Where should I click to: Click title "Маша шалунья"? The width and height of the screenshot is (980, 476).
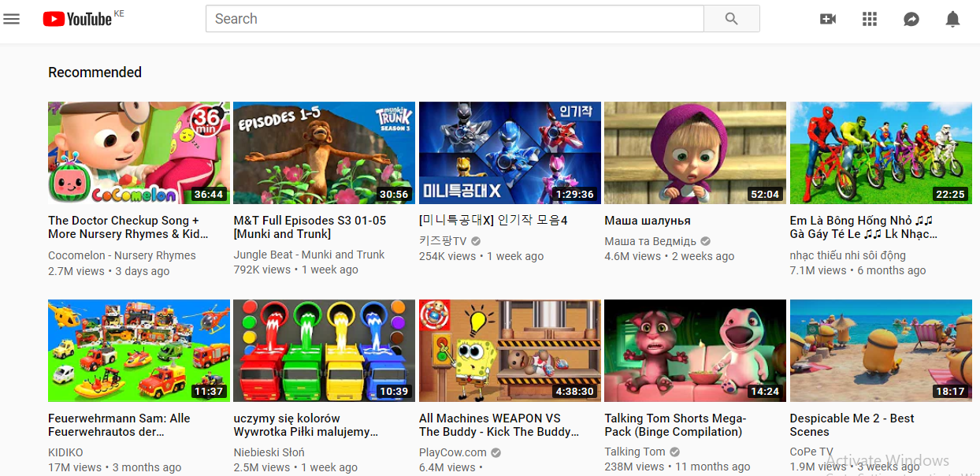tap(648, 221)
